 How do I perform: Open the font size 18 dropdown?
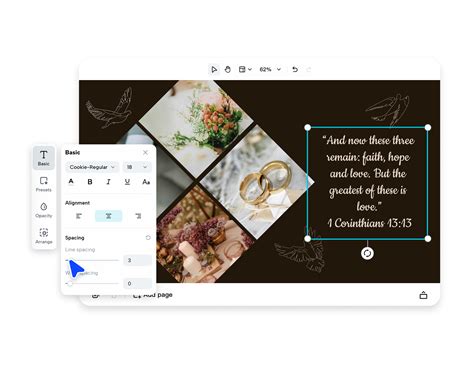137,167
